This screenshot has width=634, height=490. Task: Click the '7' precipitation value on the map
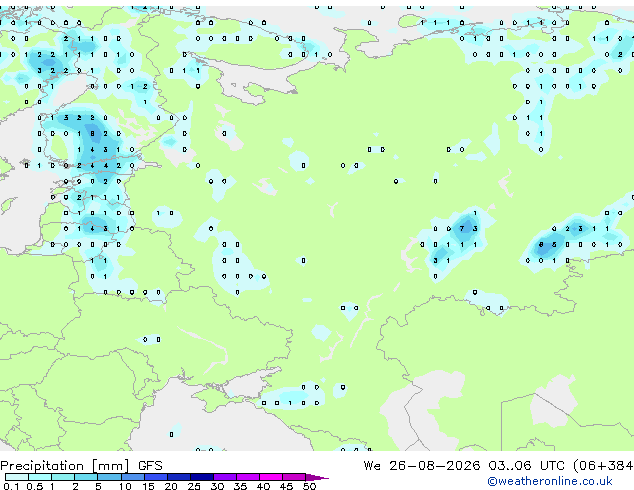[x=462, y=229]
